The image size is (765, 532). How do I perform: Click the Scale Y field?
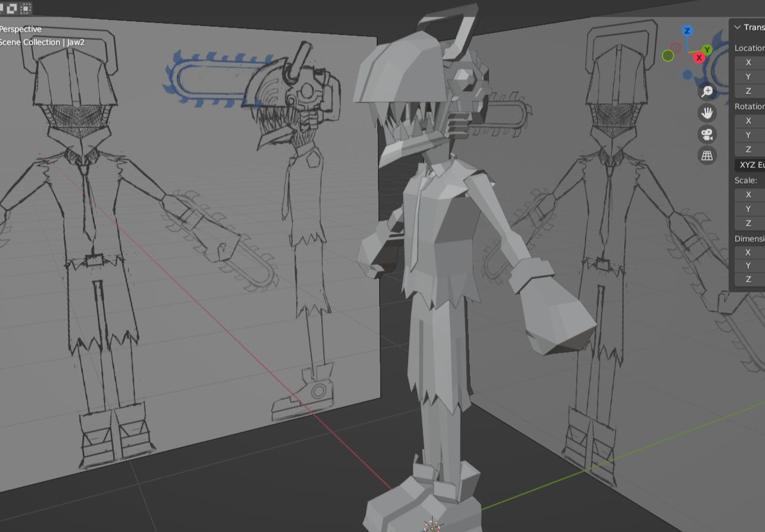point(749,209)
